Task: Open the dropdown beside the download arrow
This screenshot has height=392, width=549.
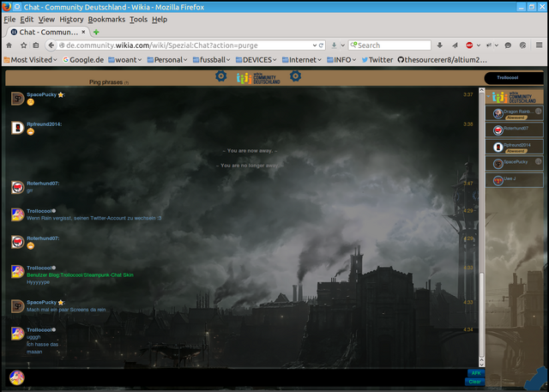Action: click(x=343, y=45)
